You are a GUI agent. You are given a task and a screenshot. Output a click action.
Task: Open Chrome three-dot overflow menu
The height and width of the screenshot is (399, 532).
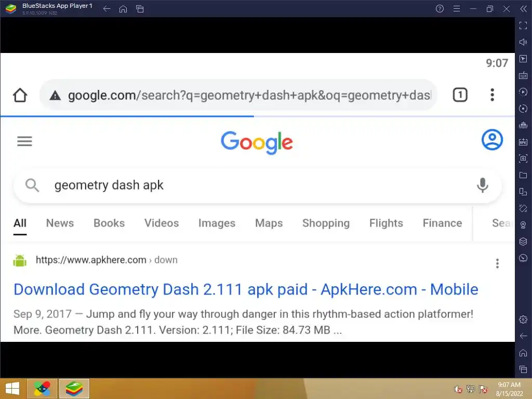click(x=493, y=95)
